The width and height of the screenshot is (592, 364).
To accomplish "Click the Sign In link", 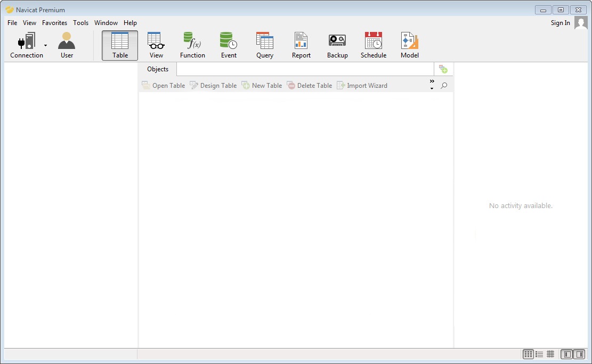I will pyautogui.click(x=560, y=23).
